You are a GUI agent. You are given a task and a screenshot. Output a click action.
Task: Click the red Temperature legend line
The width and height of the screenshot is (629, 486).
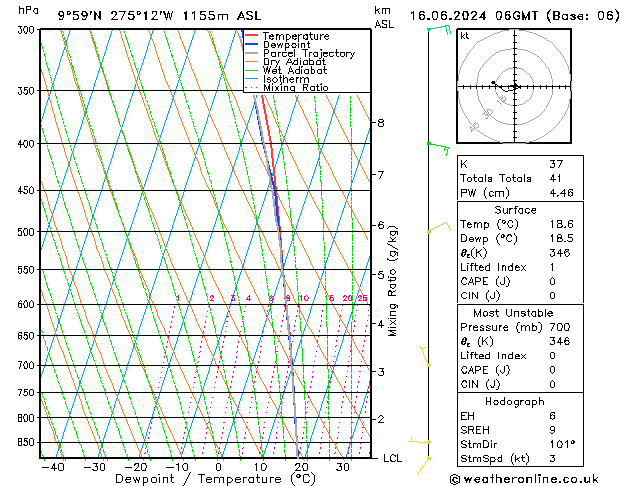tap(251, 36)
